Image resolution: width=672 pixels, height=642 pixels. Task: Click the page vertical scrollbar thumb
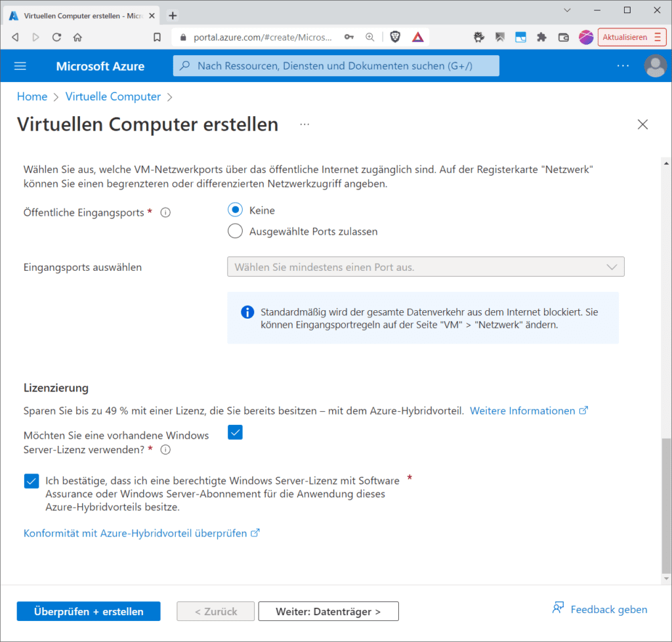click(666, 506)
